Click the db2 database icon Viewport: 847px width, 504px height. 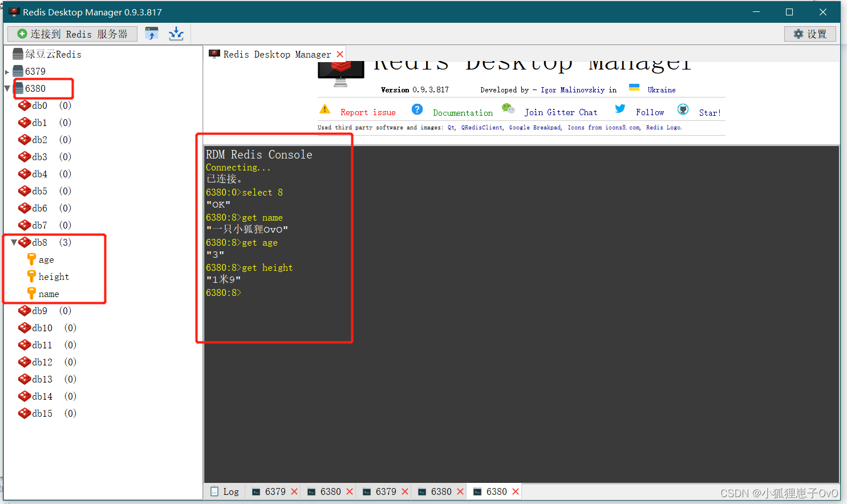pyautogui.click(x=25, y=140)
